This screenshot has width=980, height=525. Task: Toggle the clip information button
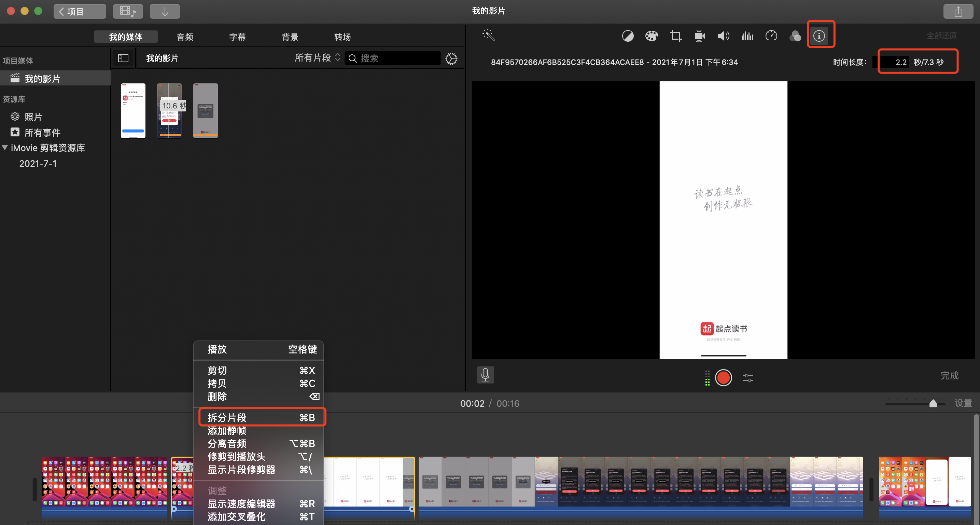[819, 36]
